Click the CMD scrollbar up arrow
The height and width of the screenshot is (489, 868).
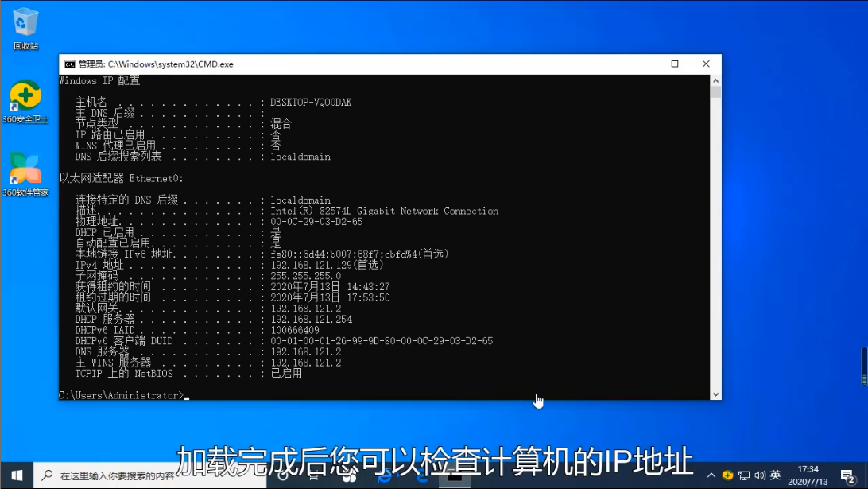715,81
